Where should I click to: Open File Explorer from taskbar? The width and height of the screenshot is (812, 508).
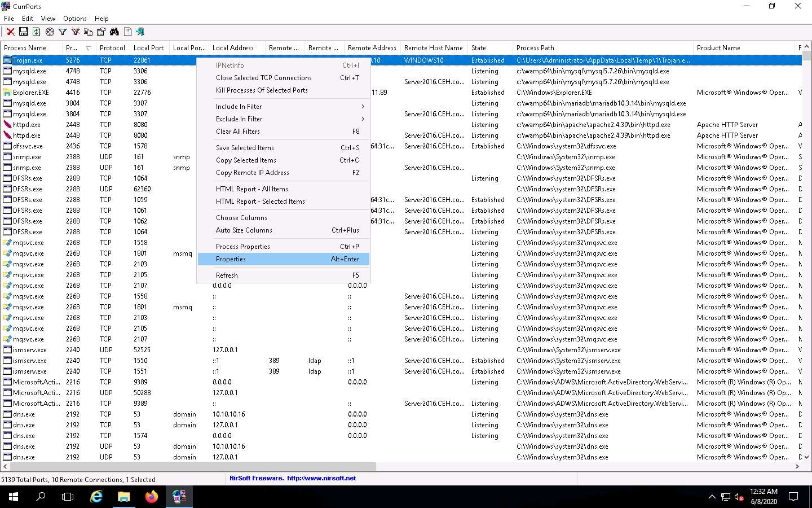[x=123, y=497]
